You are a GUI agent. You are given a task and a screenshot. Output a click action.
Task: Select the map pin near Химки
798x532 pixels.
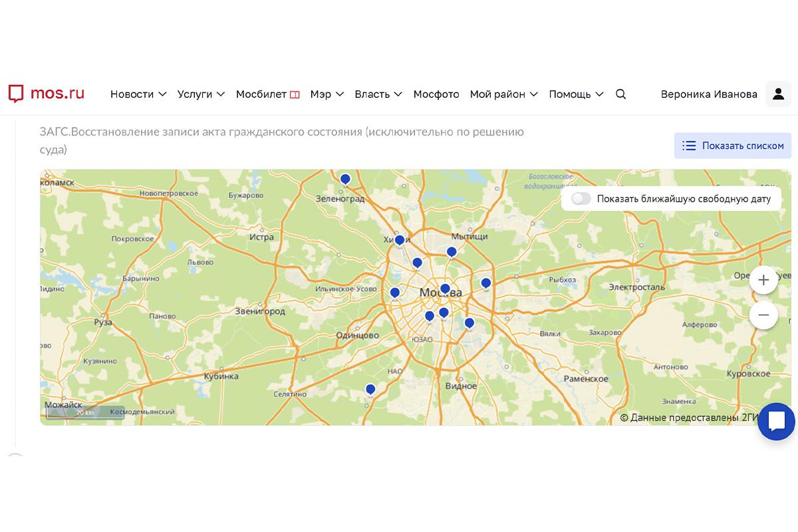pyautogui.click(x=399, y=240)
